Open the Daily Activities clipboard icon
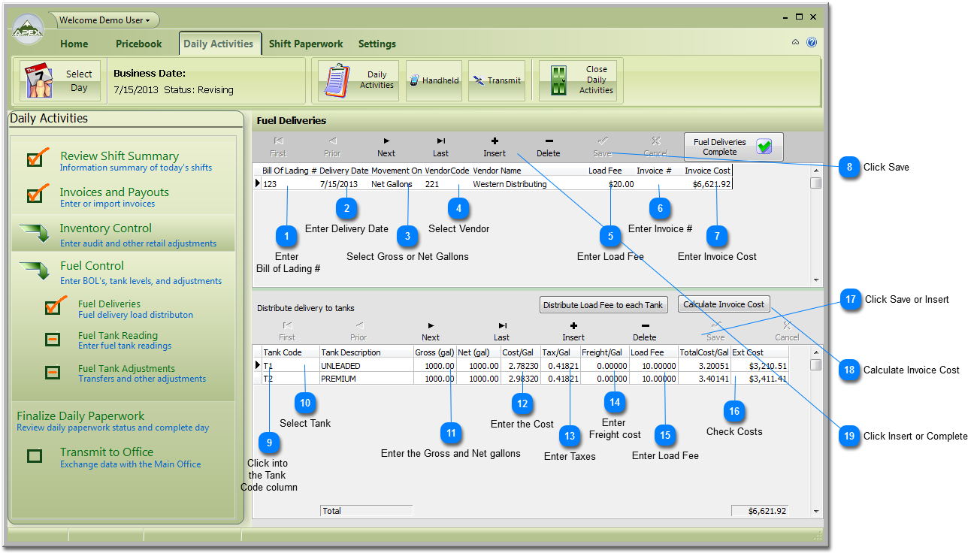The width and height of the screenshot is (980, 553). 337,81
